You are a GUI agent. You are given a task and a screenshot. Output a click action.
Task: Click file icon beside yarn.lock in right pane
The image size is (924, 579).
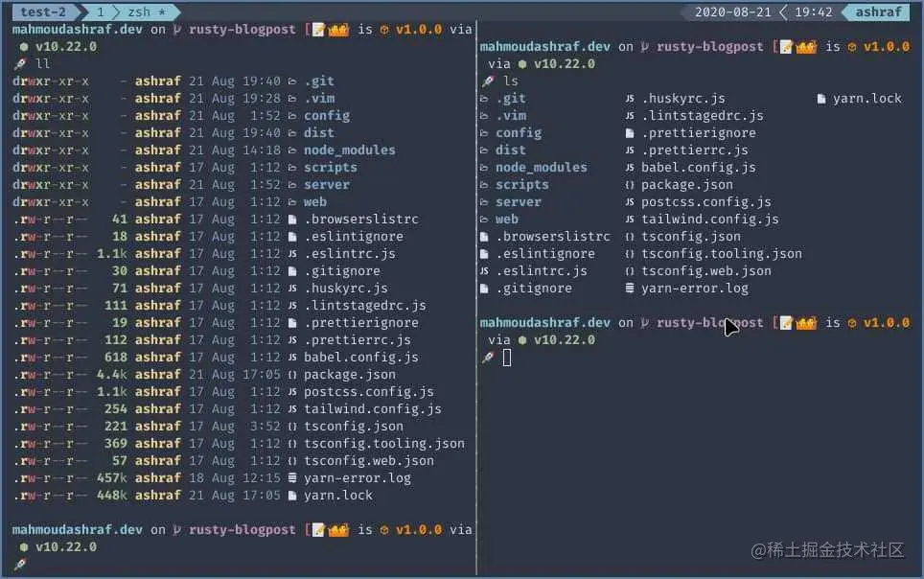[x=821, y=99]
